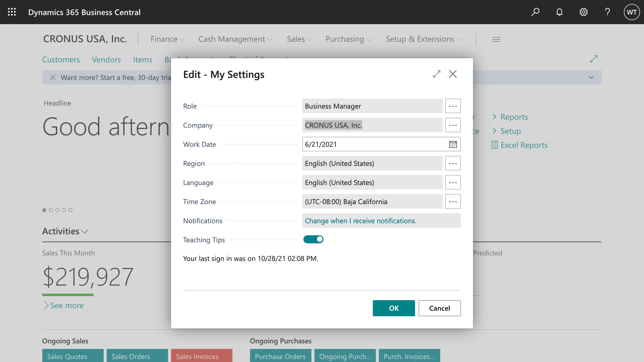Click the OK button

point(394,308)
